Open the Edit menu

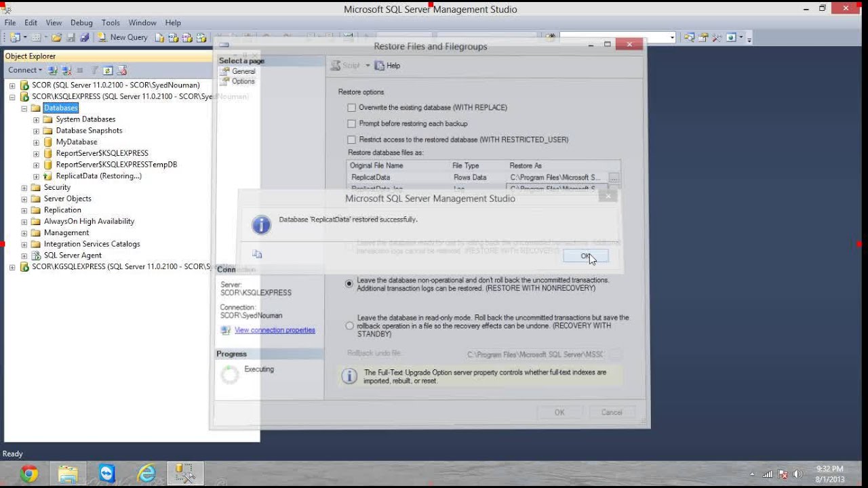click(x=31, y=23)
